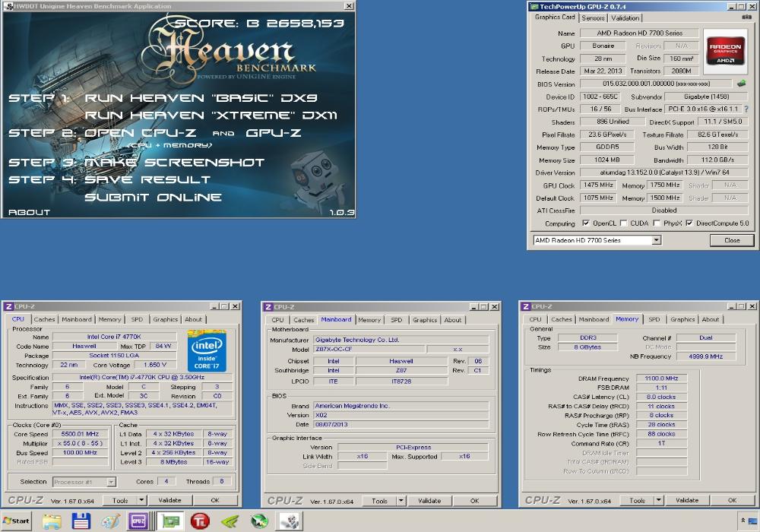The width and height of the screenshot is (760, 532).
Task: Click the round green arrow taskbar icon
Action: pos(259,521)
